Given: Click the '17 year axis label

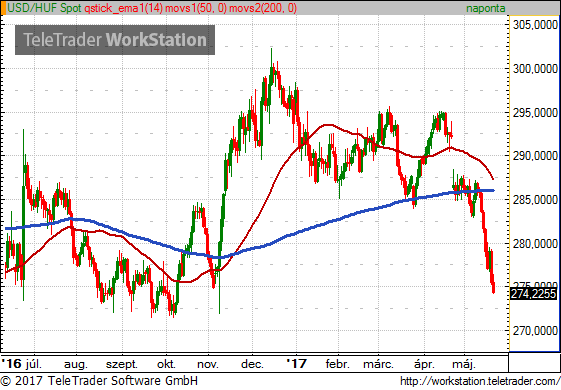Looking at the screenshot, I should [x=297, y=364].
